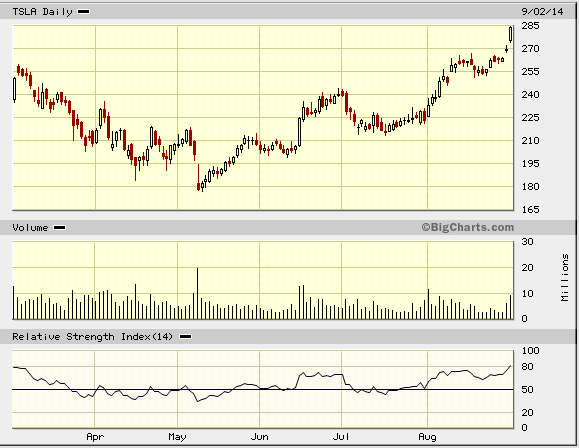Click the 240 price axis label

530,95
